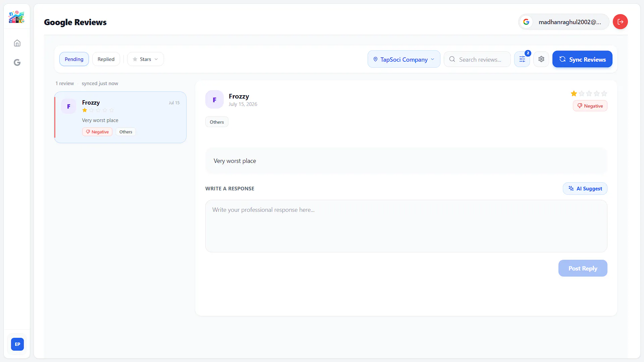Focus the professional response text area
Viewport: 644px width, 362px height.
[x=406, y=226]
